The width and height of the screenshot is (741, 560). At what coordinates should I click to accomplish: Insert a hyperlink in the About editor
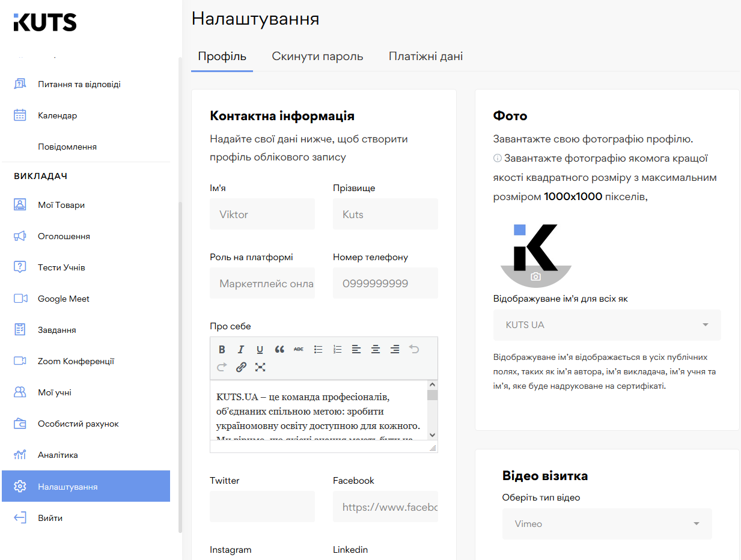click(241, 367)
